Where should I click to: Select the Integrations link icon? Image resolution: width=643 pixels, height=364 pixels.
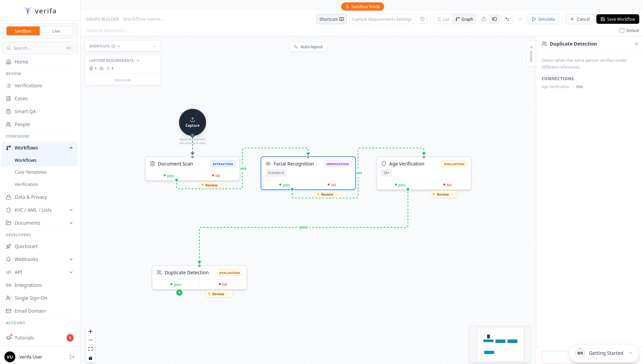(x=8, y=285)
